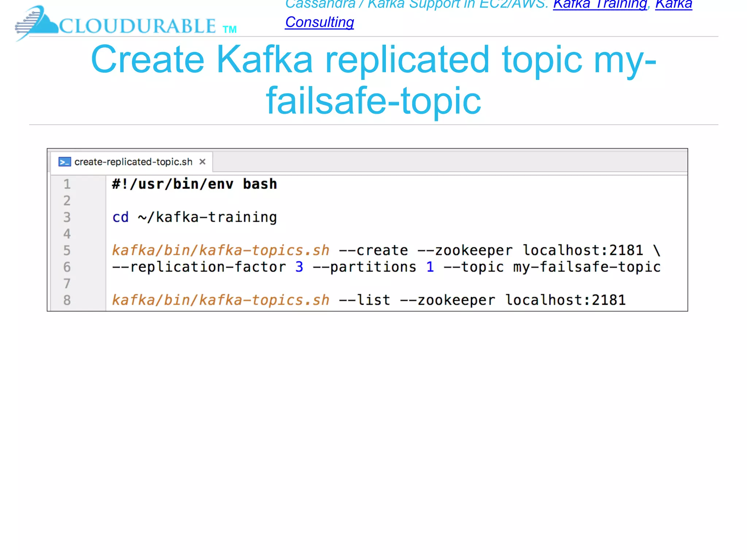Click the CLOUDURABLE brand name text
747x560 pixels.
138,26
